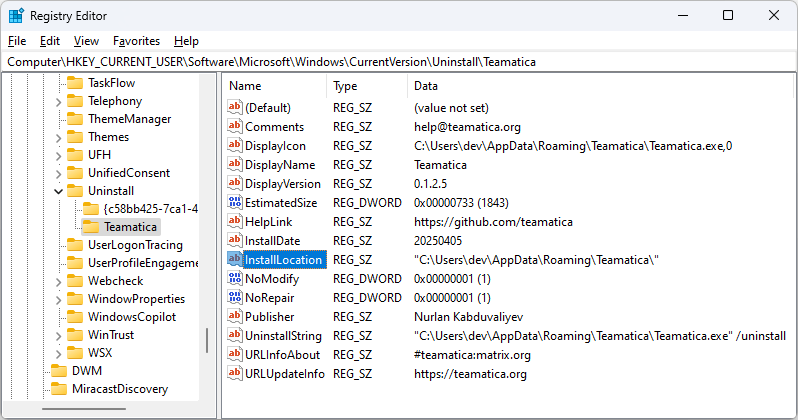Click the string icon next to Publisher
Screen dimensions: 798x420
[235, 316]
